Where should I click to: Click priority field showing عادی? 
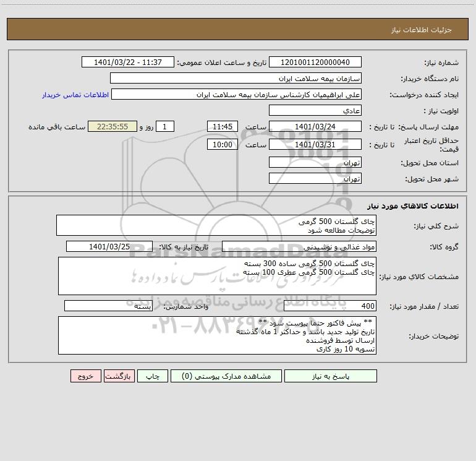[315, 110]
